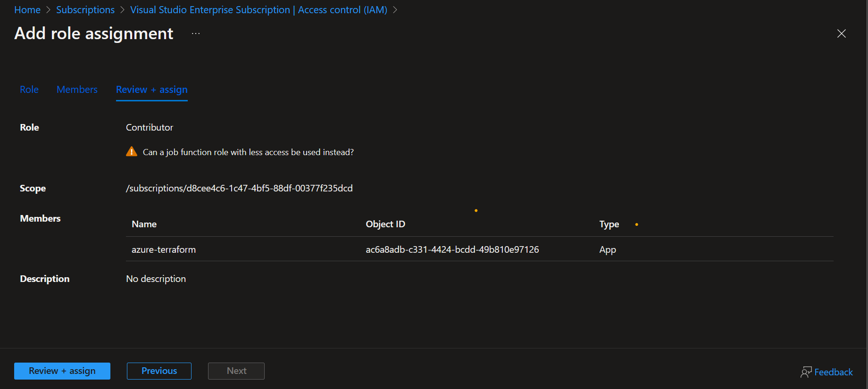The height and width of the screenshot is (389, 868).
Task: Click the object ID ac6a8adb value
Action: [452, 249]
